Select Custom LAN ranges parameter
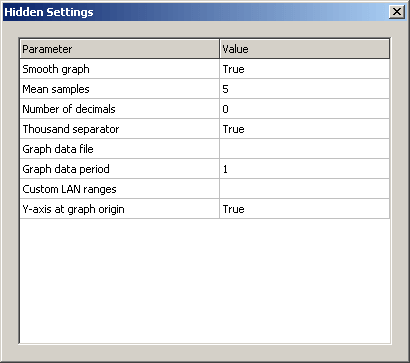This screenshot has height=363, width=410. (119, 189)
